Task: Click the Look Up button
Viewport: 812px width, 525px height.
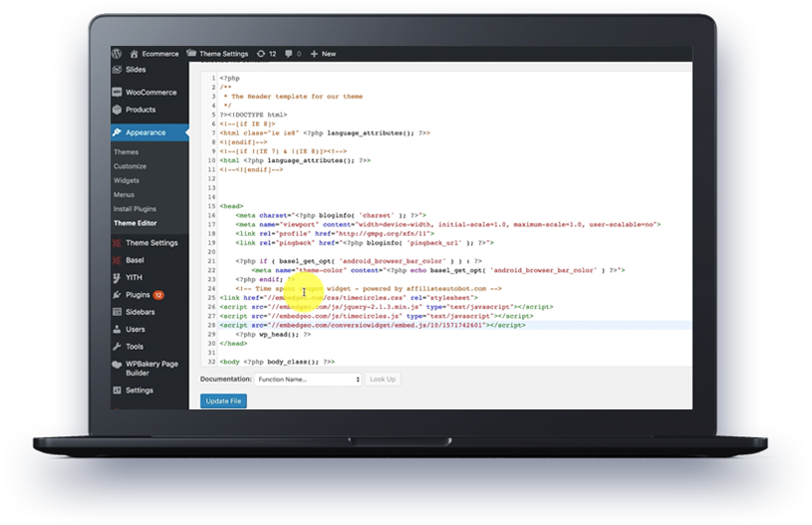Action: click(383, 379)
